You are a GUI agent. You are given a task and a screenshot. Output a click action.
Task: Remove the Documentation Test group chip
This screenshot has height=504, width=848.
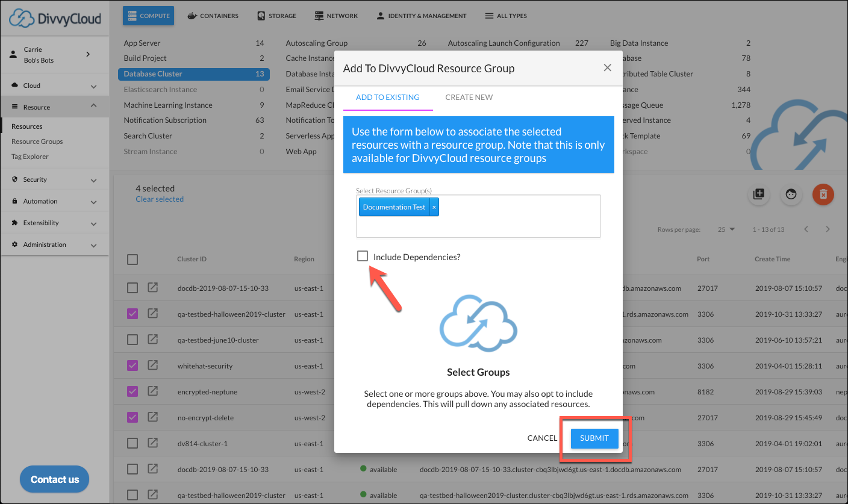434,207
